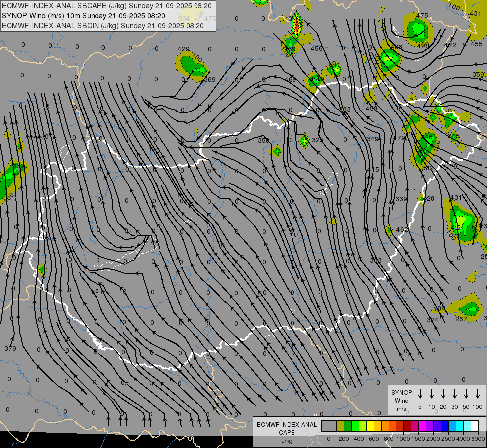Select the dark green CAPE legend swatch

point(348,426)
